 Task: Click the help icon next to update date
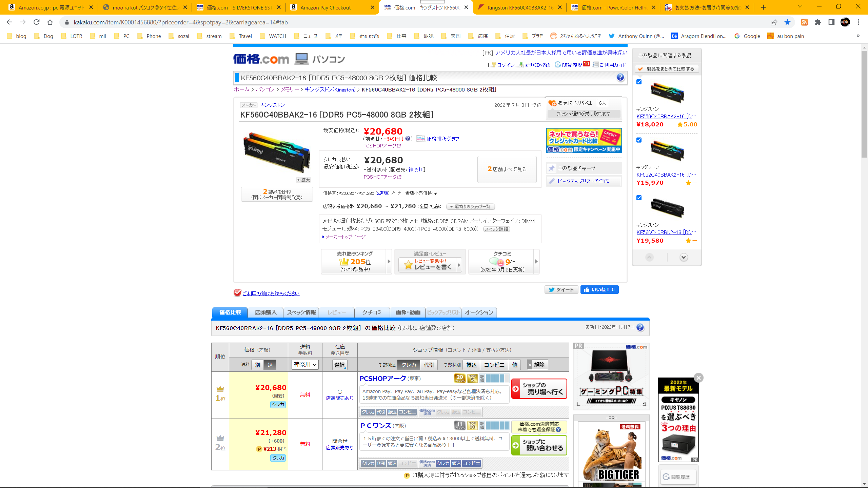640,327
